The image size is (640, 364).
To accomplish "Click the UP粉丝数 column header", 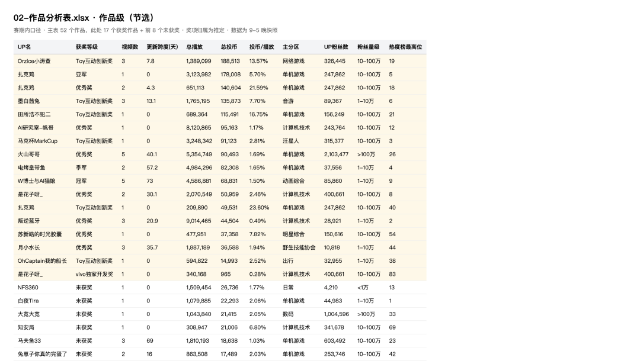I will 337,47.
